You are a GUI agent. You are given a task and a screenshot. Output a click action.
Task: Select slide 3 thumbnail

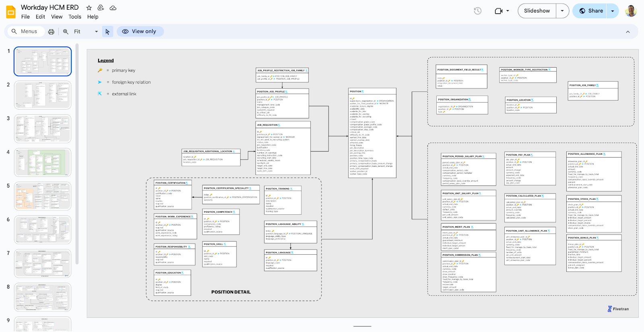click(43, 129)
